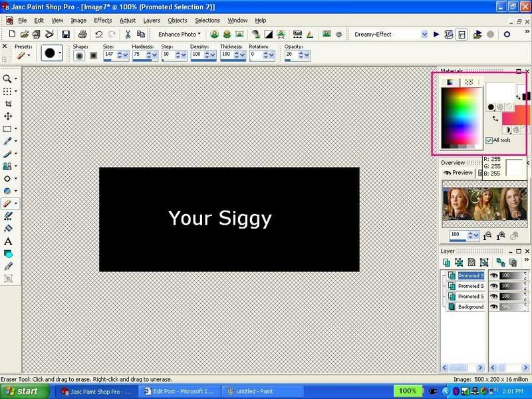Open the Layers menu

tap(152, 21)
